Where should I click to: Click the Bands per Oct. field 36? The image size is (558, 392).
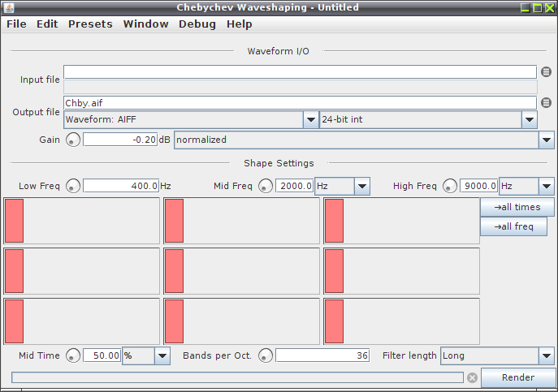tap(322, 355)
